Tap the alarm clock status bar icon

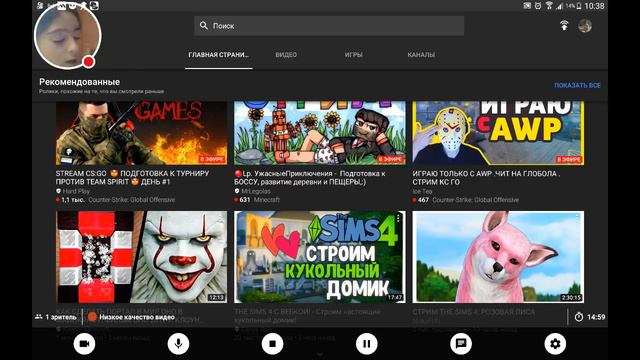click(538, 6)
